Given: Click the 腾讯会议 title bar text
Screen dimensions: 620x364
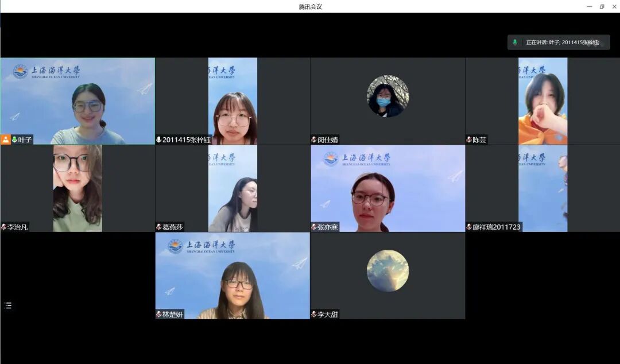Looking at the screenshot, I should pos(310,6).
